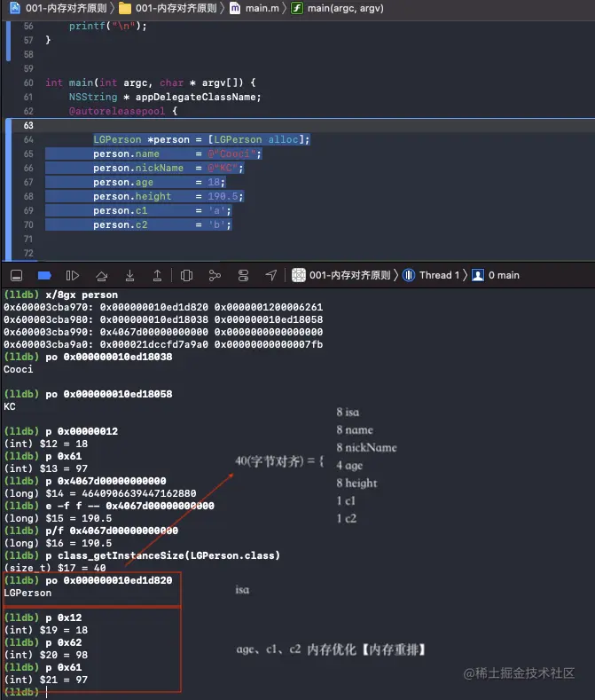Image resolution: width=595 pixels, height=700 pixels.
Task: Deactivate breakpoints with the blue breakpoint icon
Action: pos(44,275)
